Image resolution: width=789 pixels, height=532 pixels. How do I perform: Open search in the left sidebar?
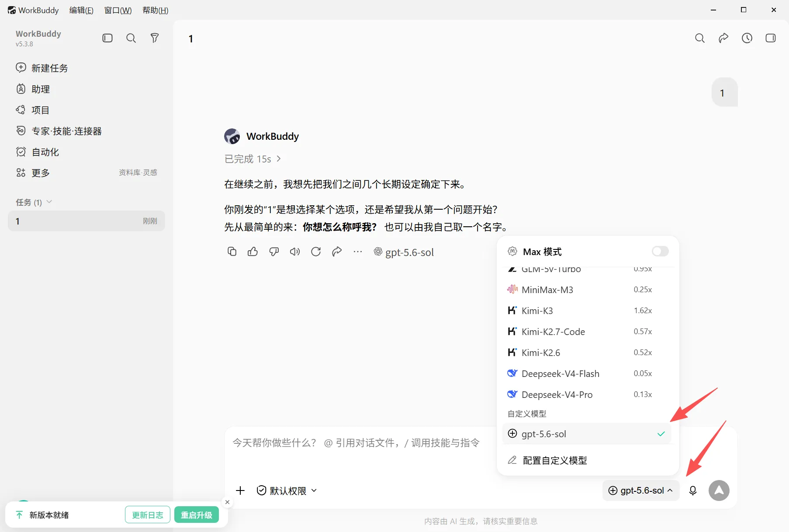[x=131, y=38]
